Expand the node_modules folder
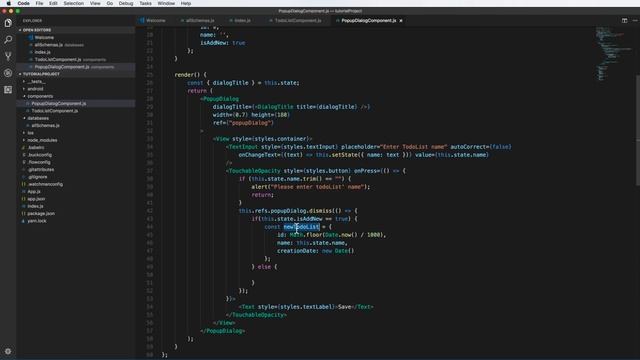The height and width of the screenshot is (360, 640). [x=42, y=140]
